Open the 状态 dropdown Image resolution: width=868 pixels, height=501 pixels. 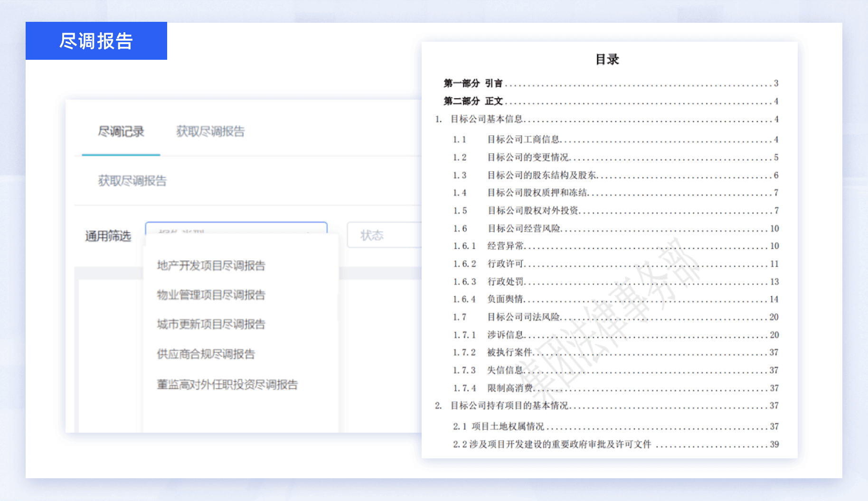pyautogui.click(x=380, y=234)
